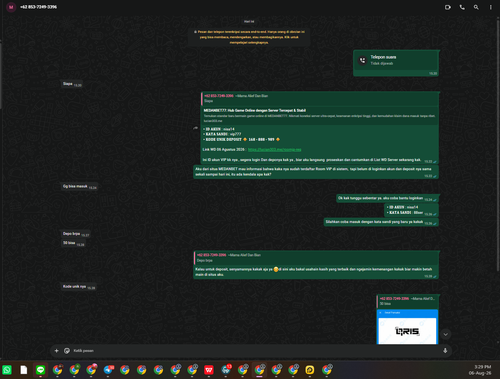Focus the Ketik pesan message field
This screenshot has height=379, width=500.
point(253,351)
